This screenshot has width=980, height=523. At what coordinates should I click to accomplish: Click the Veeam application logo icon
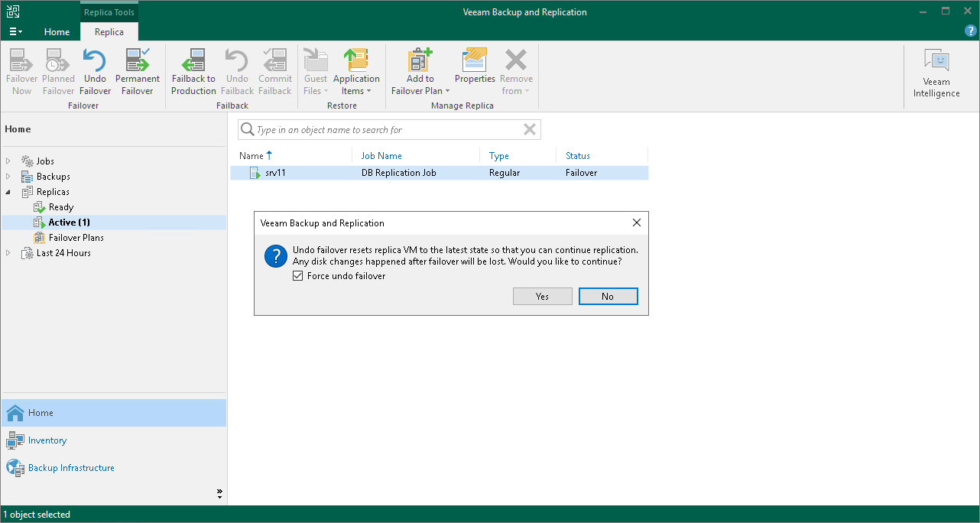(13, 11)
